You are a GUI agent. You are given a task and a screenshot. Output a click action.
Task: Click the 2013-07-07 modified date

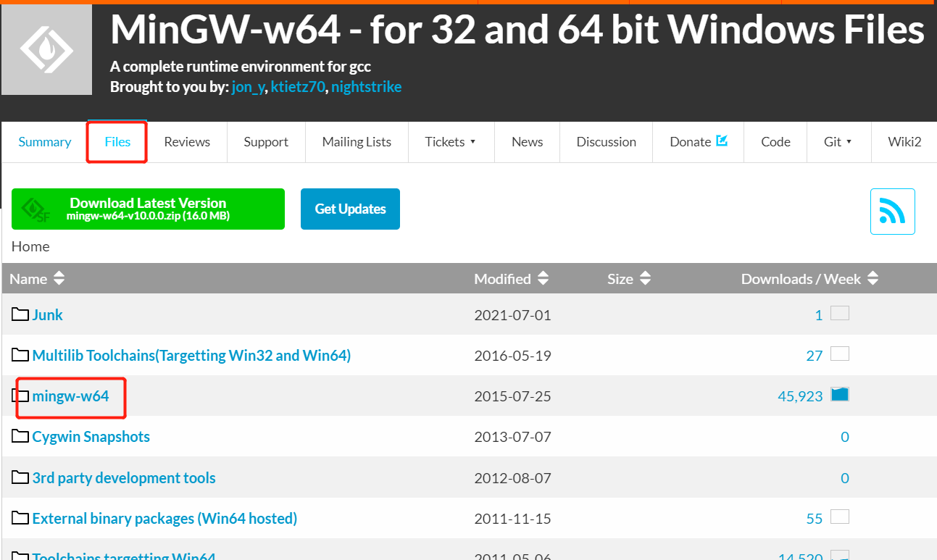tap(512, 437)
